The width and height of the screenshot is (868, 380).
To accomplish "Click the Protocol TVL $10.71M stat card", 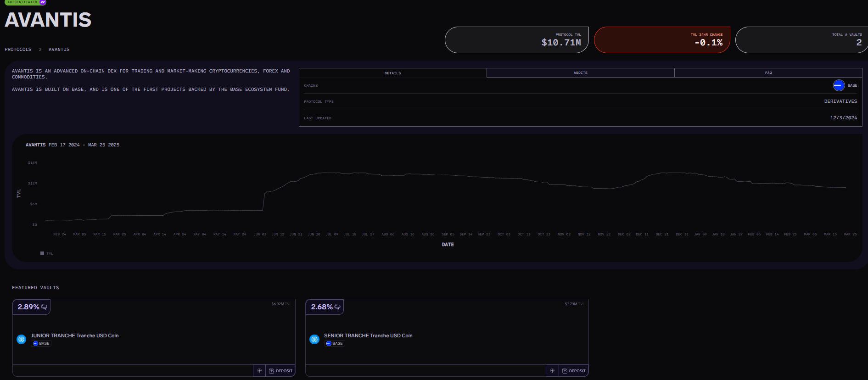I will tap(517, 40).
